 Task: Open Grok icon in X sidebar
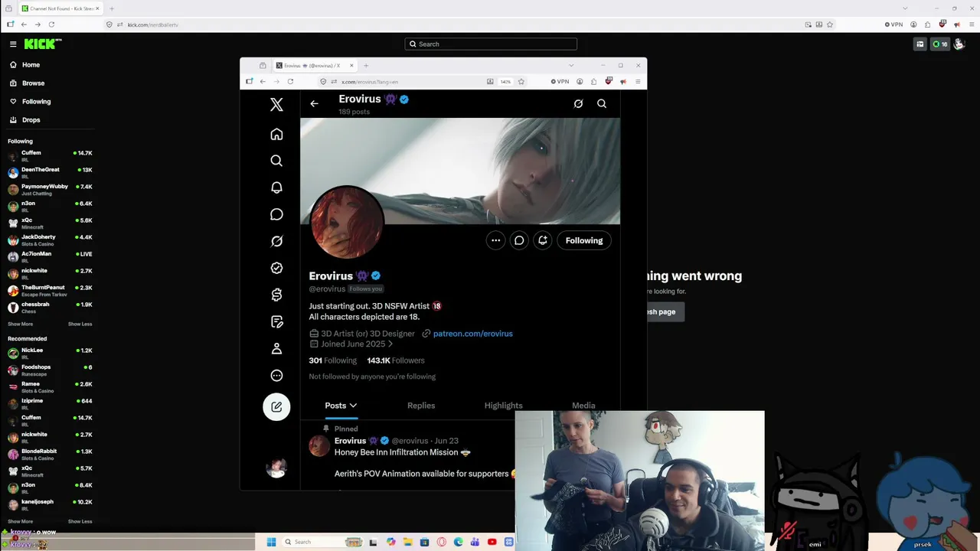tap(276, 241)
